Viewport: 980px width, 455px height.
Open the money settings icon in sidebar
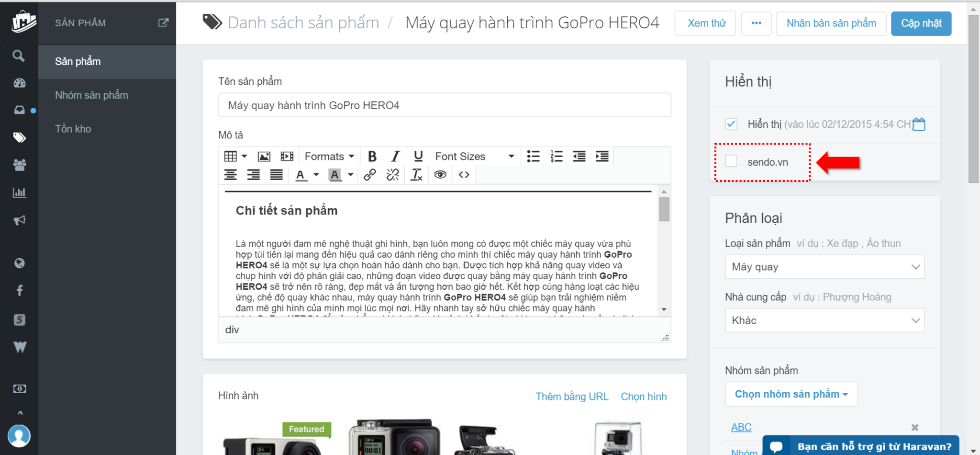(x=20, y=388)
